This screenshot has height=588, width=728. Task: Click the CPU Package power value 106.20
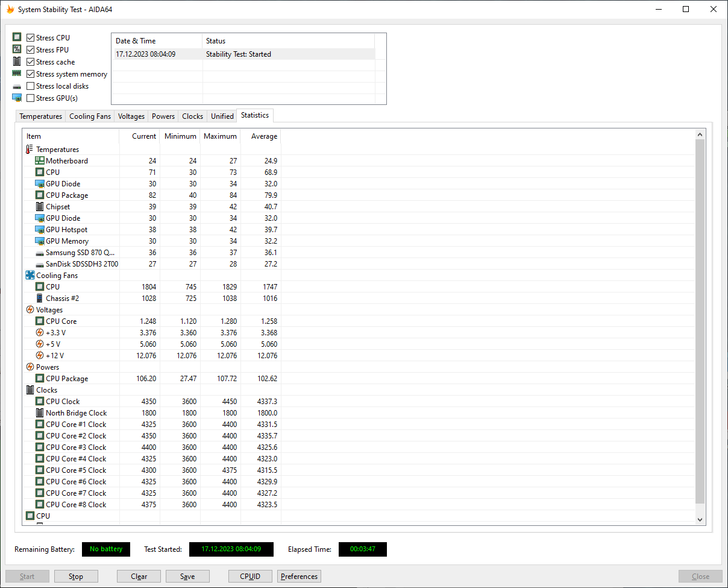click(x=146, y=379)
